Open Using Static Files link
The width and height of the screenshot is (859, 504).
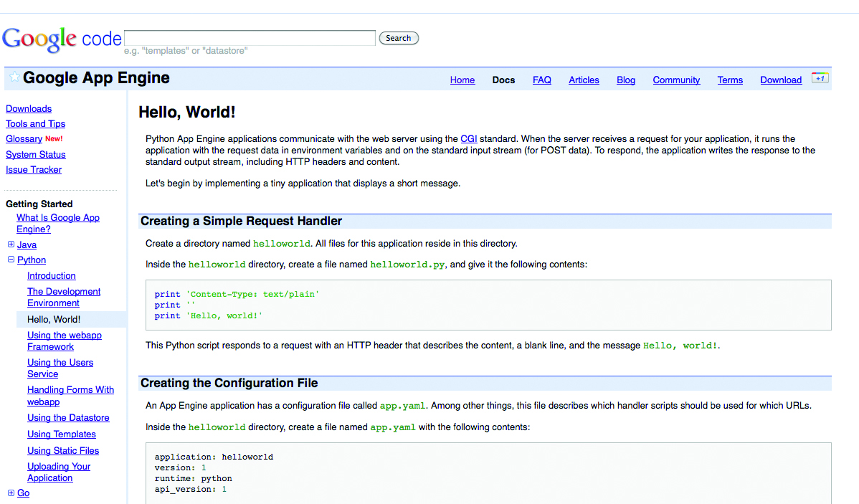click(63, 451)
